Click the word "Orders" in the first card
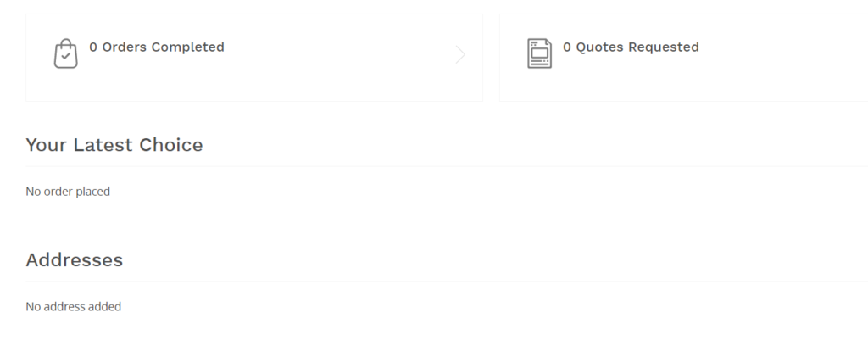This screenshot has width=868, height=357. pyautogui.click(x=125, y=47)
